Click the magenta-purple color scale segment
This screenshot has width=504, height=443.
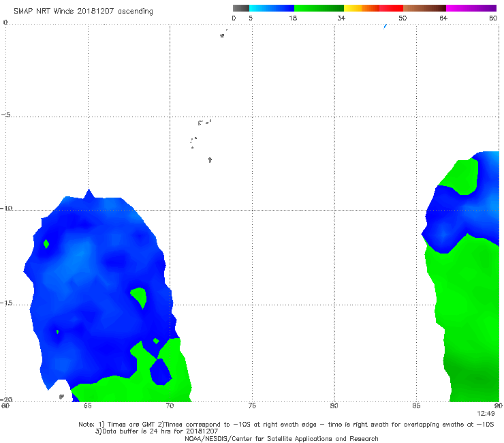pos(471,8)
